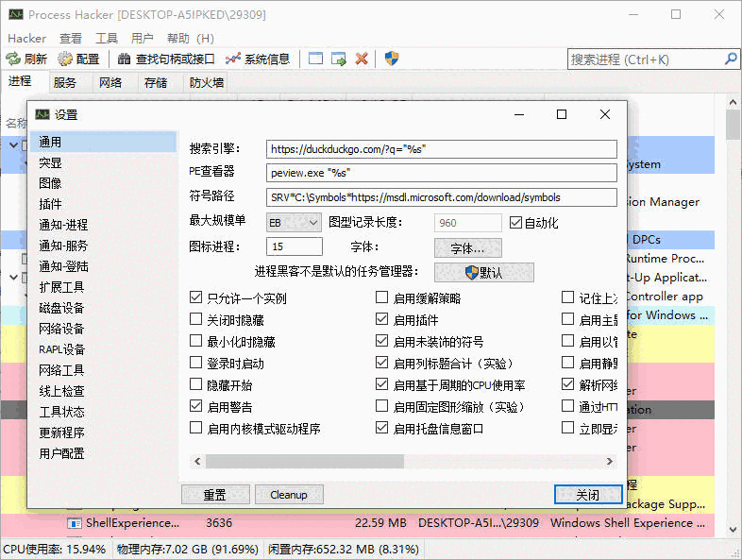Enable 关闭时隐藏 checkbox
This screenshot has width=742, height=560.
click(x=195, y=319)
